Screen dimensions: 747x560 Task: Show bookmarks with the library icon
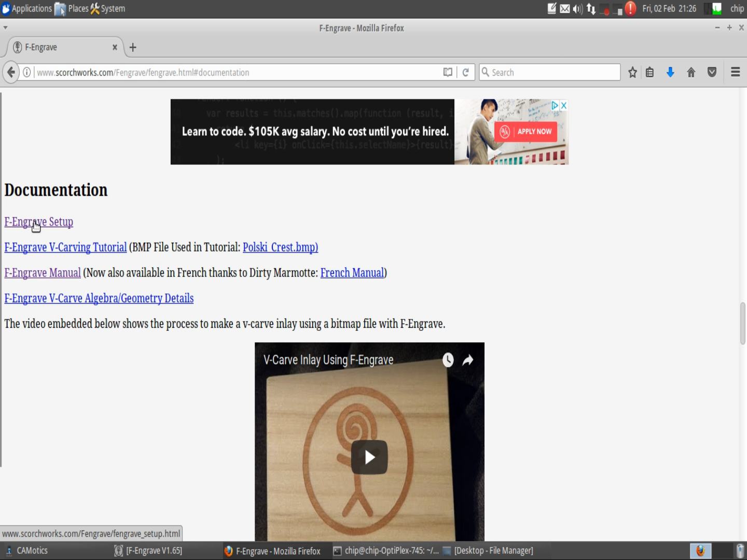point(649,72)
